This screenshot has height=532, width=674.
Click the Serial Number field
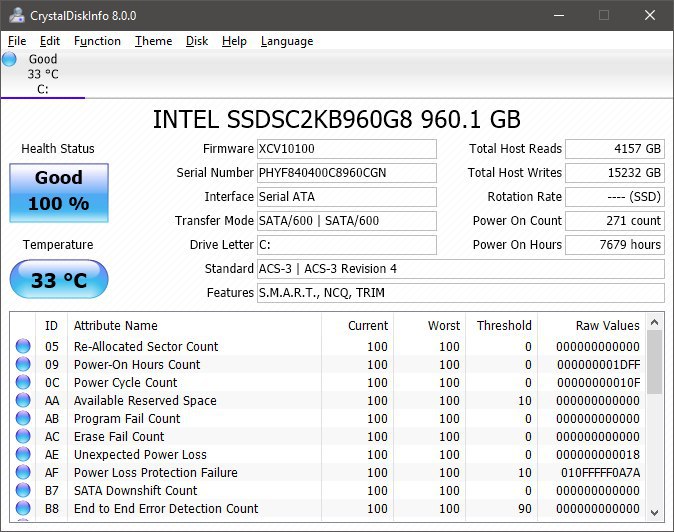pos(347,173)
